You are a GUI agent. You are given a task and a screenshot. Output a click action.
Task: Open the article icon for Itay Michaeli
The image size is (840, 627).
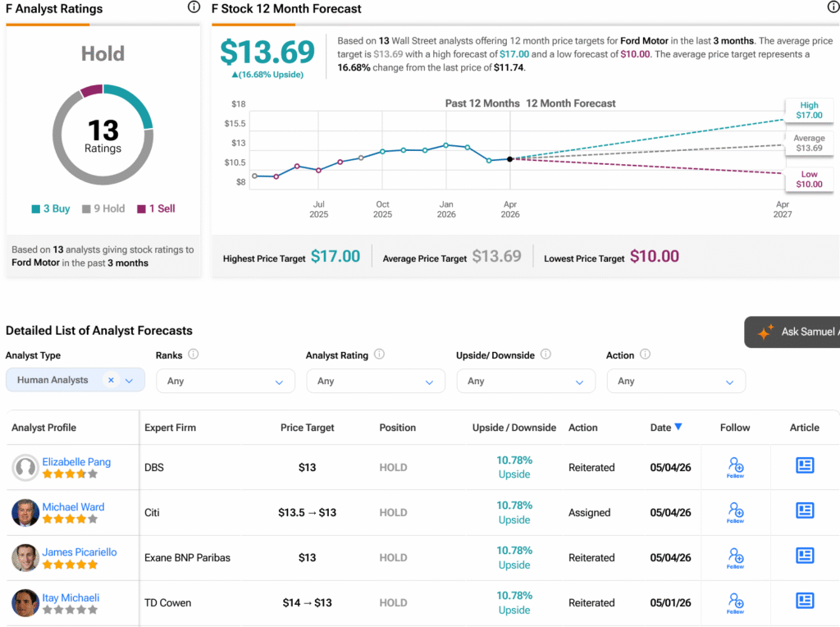tap(805, 600)
